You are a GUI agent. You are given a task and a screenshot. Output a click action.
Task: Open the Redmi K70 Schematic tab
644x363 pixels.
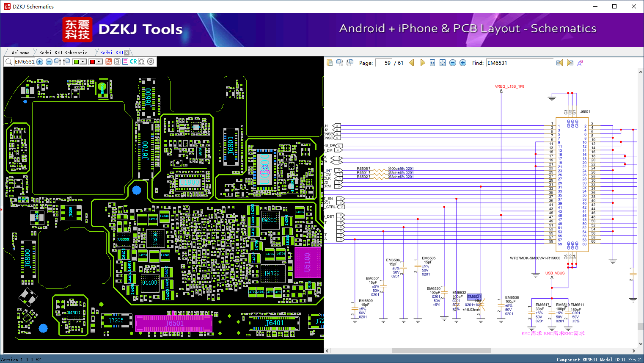[63, 53]
